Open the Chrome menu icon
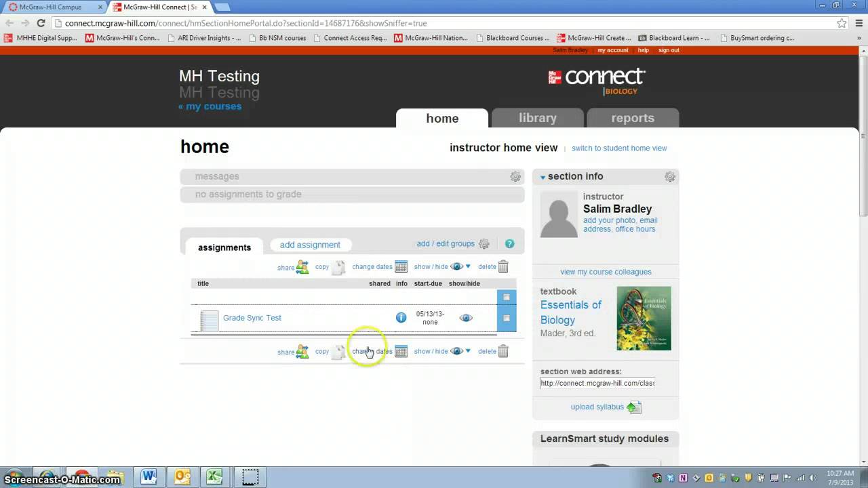 858,22
